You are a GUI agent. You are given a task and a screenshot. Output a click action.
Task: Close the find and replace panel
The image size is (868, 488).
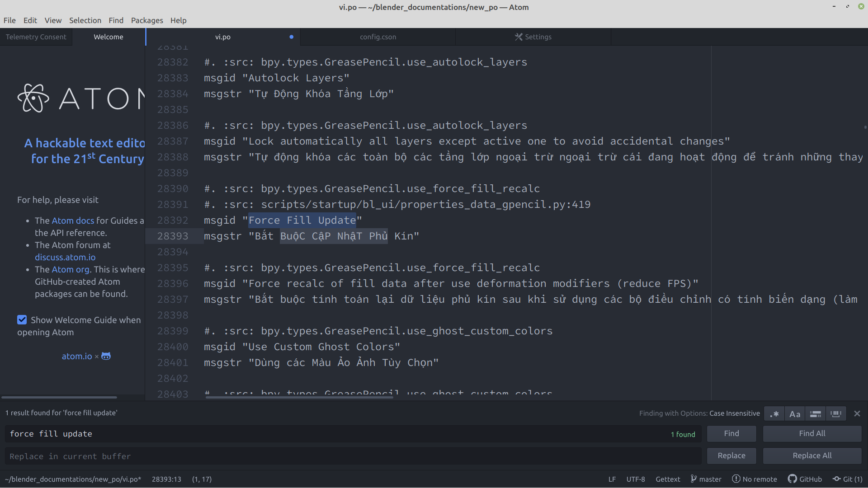pos(857,413)
